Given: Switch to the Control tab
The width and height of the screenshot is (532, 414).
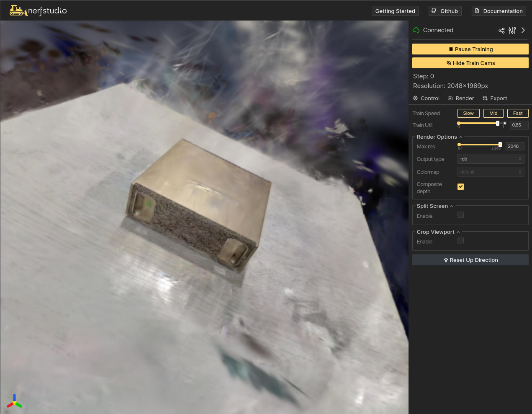Looking at the screenshot, I should (426, 98).
